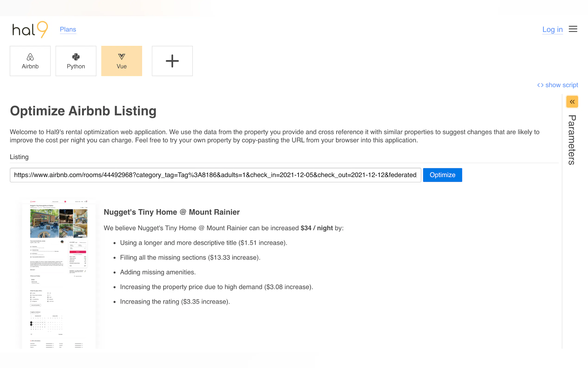The width and height of the screenshot is (588, 368).
Task: Click the Log in link
Action: (552, 29)
